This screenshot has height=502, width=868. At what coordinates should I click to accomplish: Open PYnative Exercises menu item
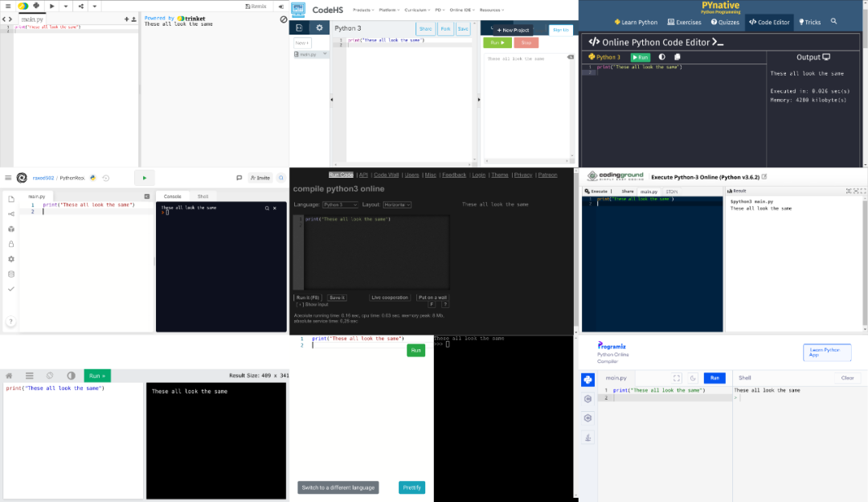click(x=684, y=23)
